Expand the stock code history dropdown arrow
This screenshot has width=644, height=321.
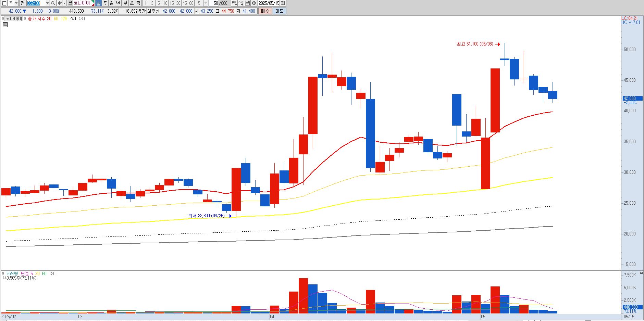47,3
